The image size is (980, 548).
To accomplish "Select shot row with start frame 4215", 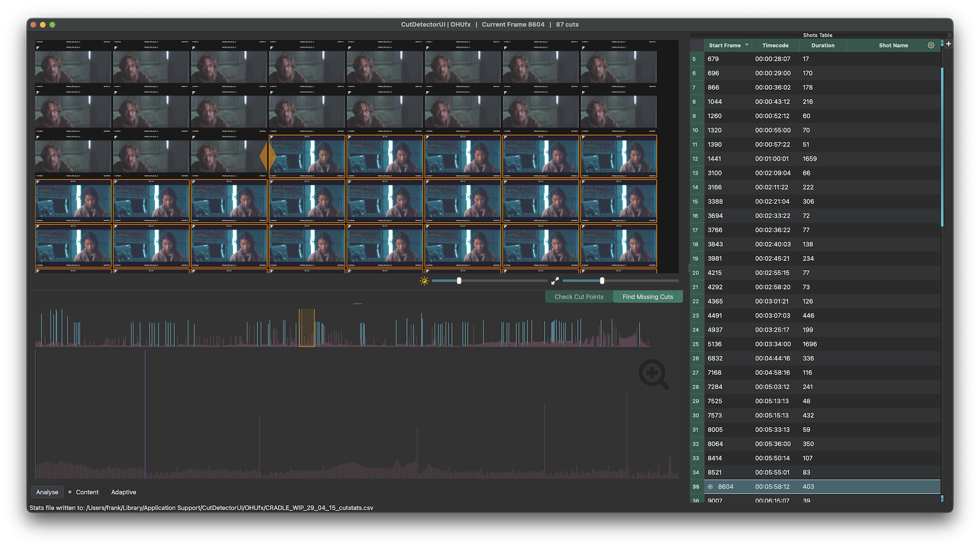I will tap(815, 273).
